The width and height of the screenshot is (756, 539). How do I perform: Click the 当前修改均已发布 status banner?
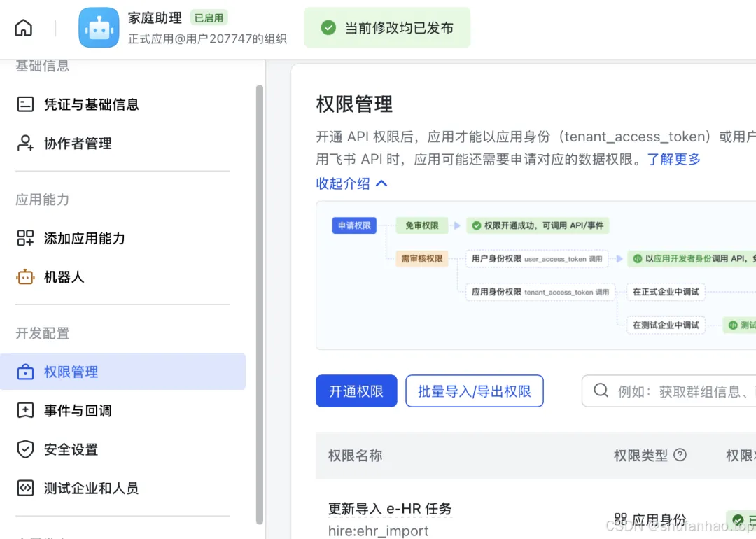coord(387,27)
